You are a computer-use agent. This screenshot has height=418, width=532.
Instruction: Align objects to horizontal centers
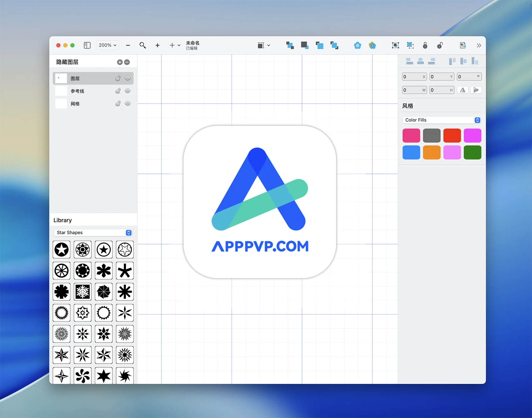pyautogui.click(x=421, y=61)
